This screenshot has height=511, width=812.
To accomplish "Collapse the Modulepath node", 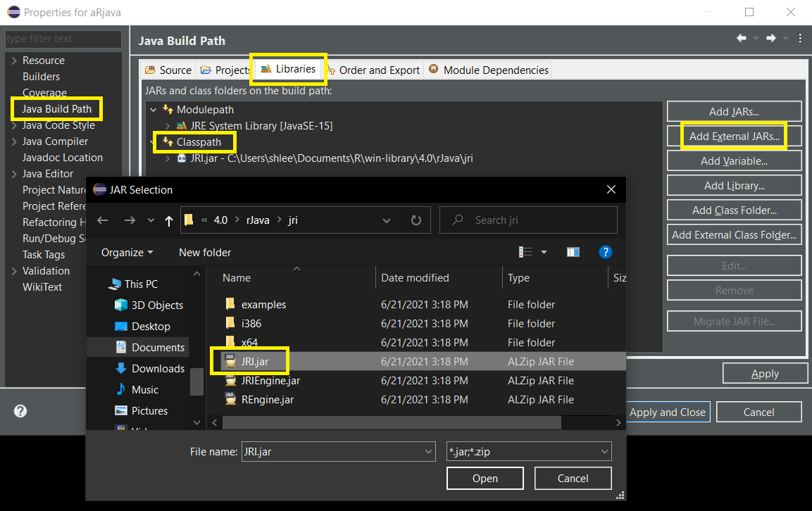I will click(x=154, y=110).
